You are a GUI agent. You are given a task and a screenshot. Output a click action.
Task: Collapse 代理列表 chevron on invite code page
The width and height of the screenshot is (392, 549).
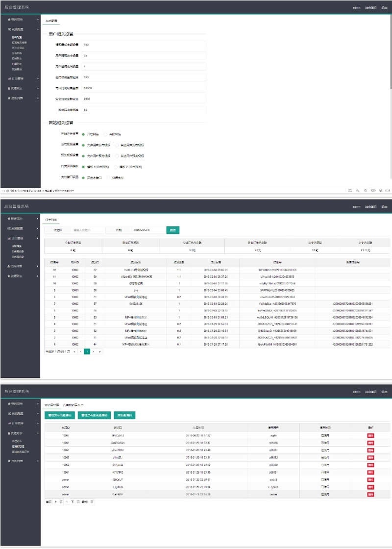[38, 433]
